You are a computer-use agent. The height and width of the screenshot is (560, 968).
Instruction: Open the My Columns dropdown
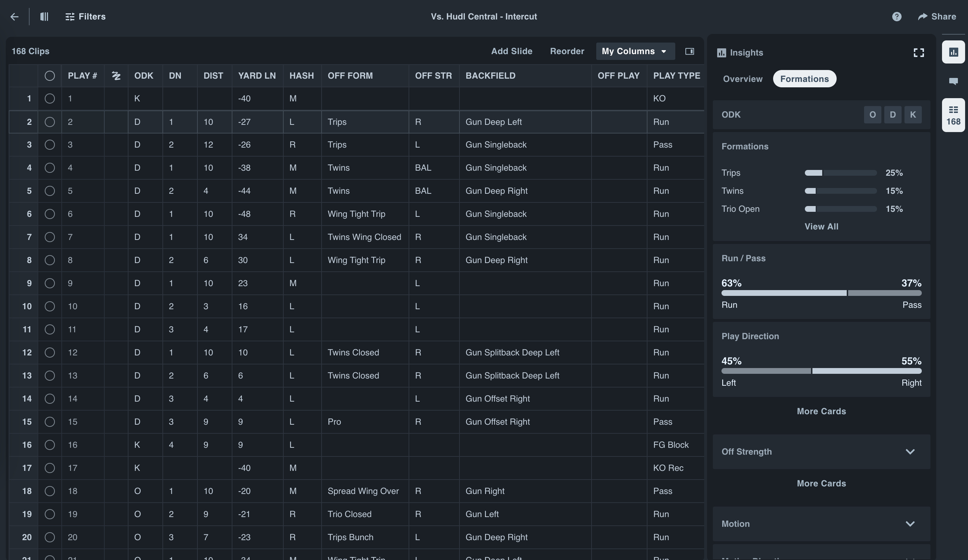tap(635, 51)
